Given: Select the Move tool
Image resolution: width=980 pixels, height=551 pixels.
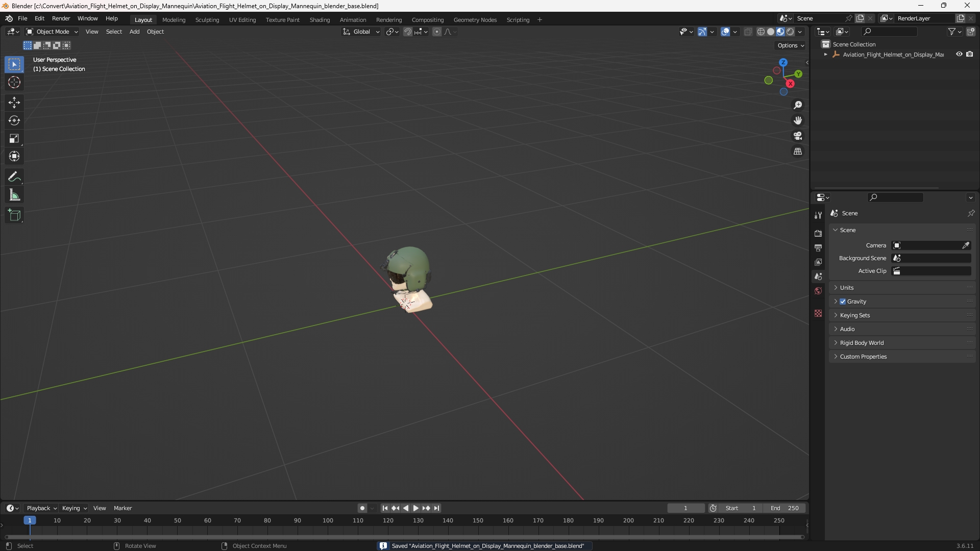Looking at the screenshot, I should point(14,103).
